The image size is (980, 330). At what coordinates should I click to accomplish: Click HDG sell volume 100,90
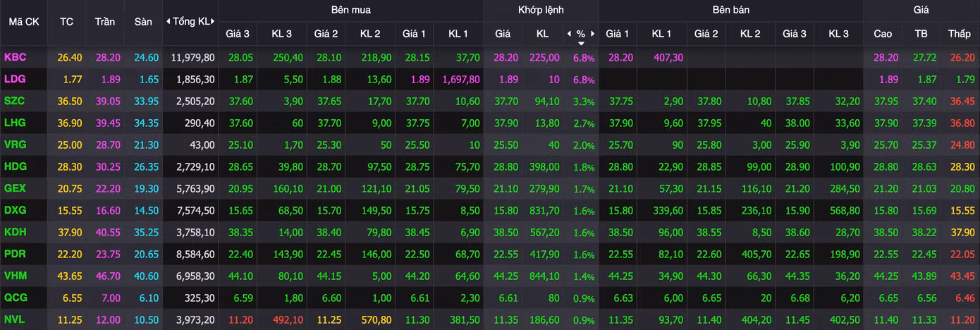[x=845, y=167]
